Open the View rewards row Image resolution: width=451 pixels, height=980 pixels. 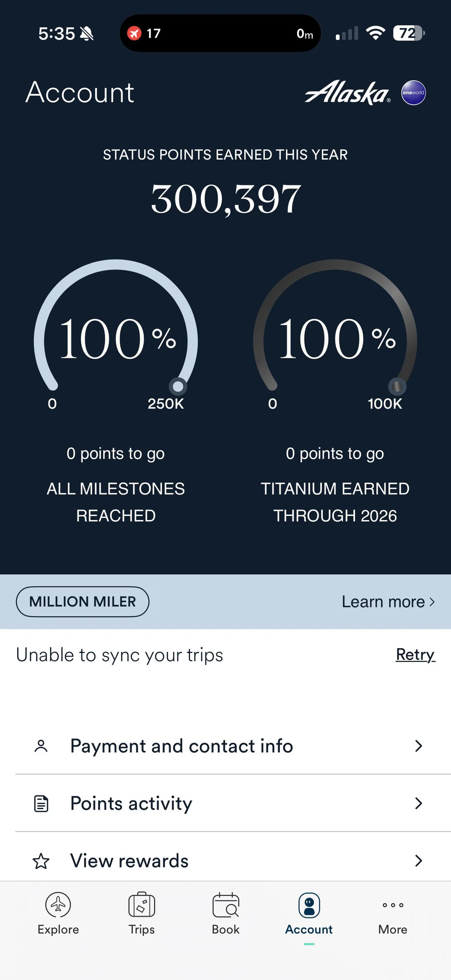pyautogui.click(x=129, y=861)
